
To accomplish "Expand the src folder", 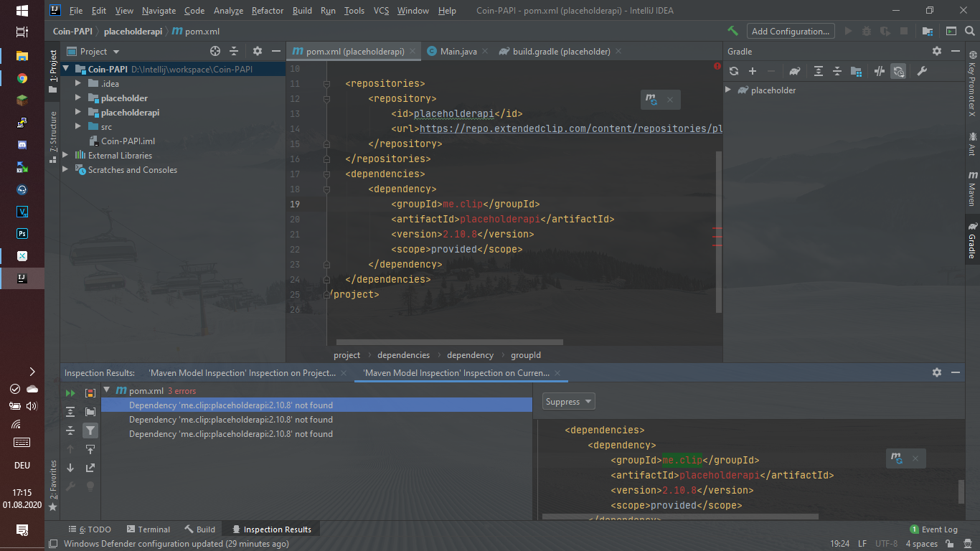I will 79,126.
